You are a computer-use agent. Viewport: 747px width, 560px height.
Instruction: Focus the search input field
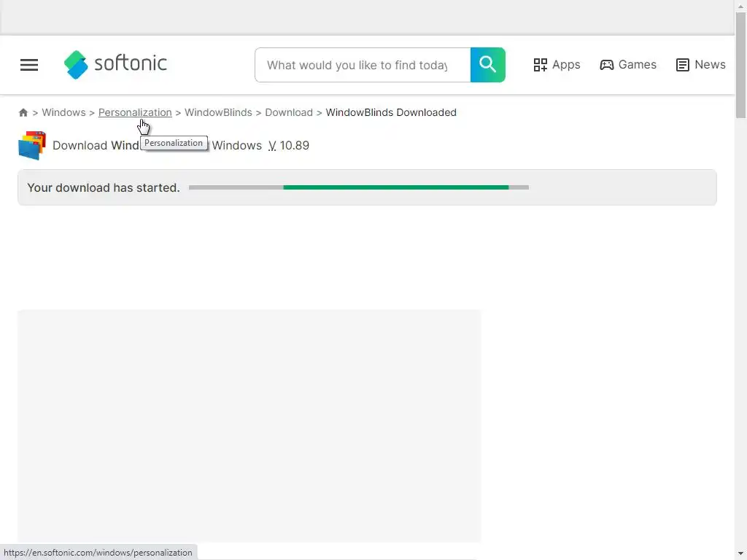[x=363, y=65]
